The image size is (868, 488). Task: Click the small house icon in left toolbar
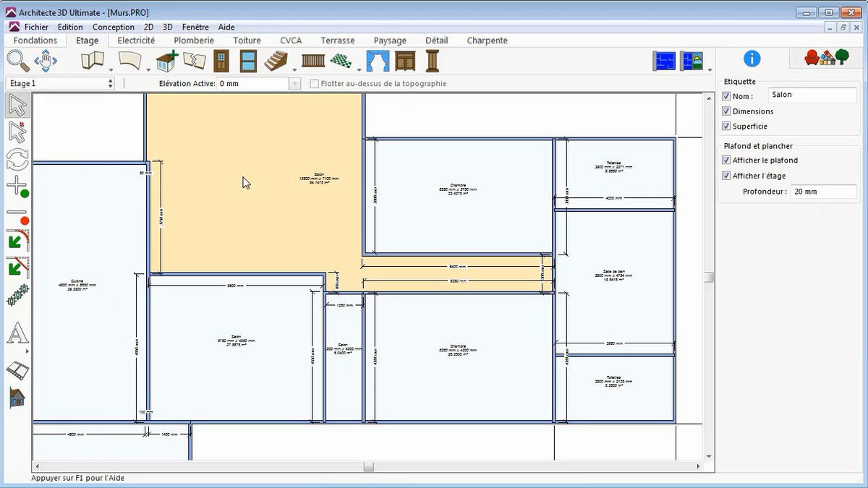(17, 397)
